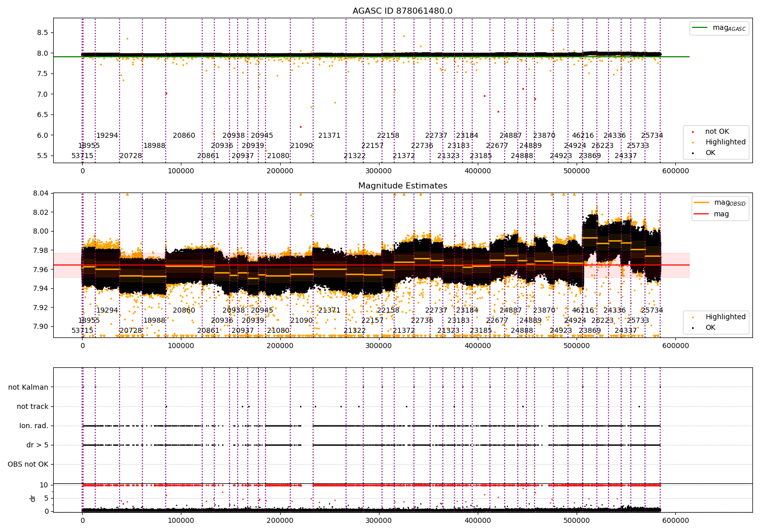The width and height of the screenshot is (760, 532).
Task: Click OBSID label 24337 in the top plot
Action: pos(626,156)
